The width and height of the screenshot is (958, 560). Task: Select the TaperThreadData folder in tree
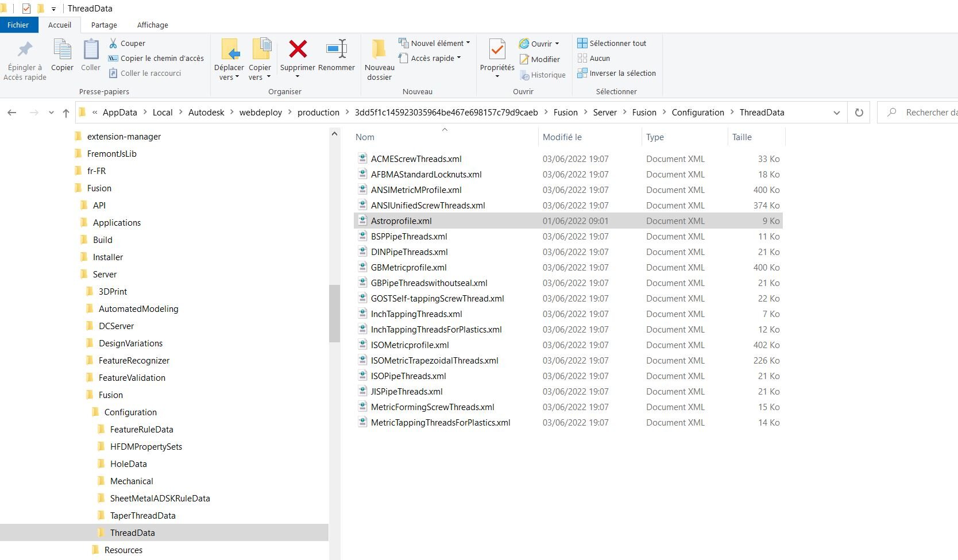(x=143, y=515)
